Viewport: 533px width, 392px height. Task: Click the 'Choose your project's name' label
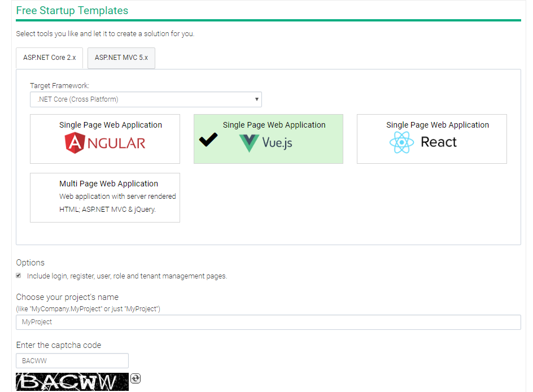click(x=67, y=297)
